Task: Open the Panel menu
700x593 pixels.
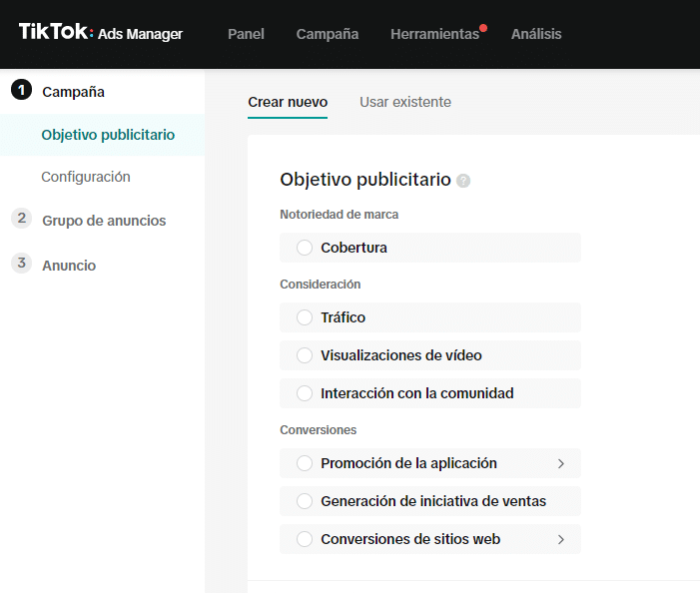Action: (246, 34)
